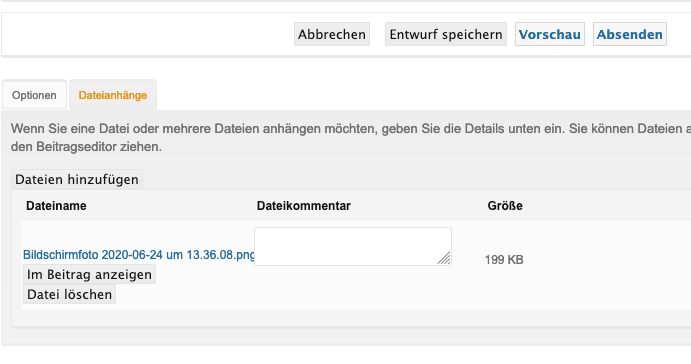Click the Dateiname column header
The height and width of the screenshot is (364, 691).
coord(56,206)
